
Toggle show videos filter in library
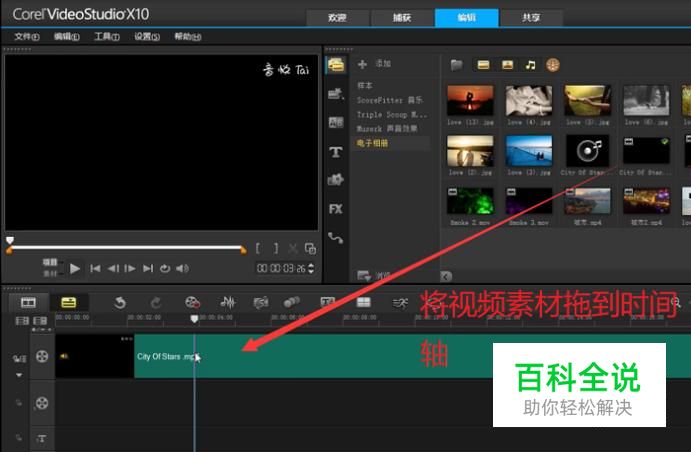pos(483,65)
